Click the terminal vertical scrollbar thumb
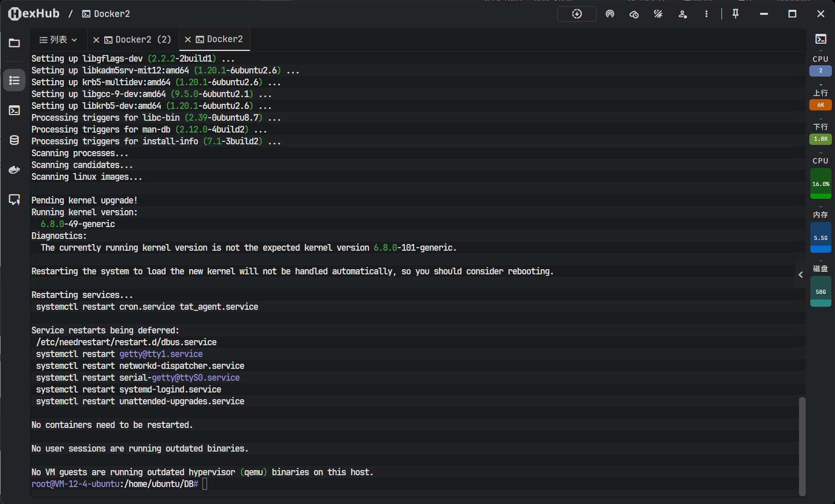 pyautogui.click(x=802, y=446)
